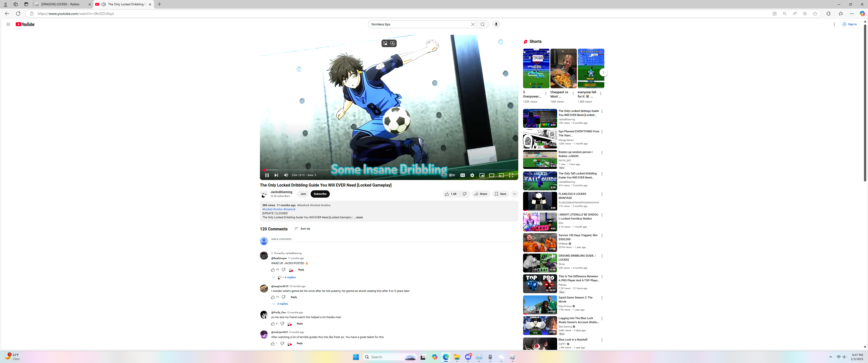The width and height of the screenshot is (868, 363).
Task: Toggle the autoplay switch in the player
Action: (x=452, y=175)
